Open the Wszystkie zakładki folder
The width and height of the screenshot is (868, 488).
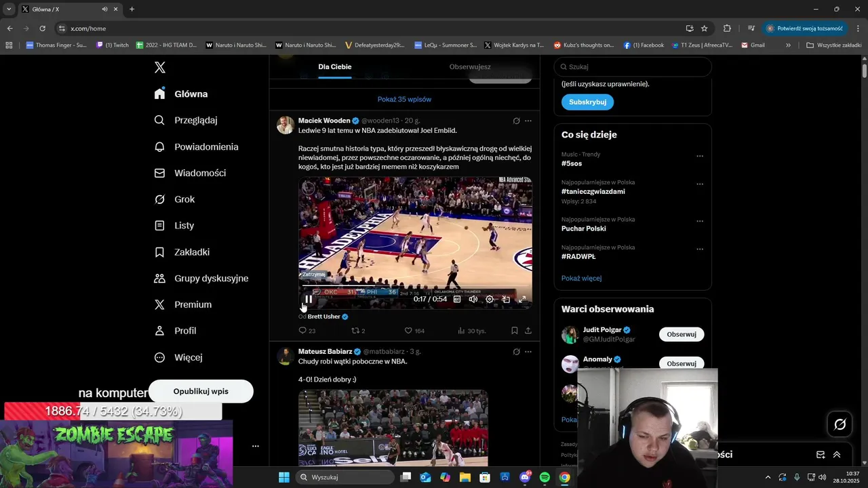click(x=834, y=45)
